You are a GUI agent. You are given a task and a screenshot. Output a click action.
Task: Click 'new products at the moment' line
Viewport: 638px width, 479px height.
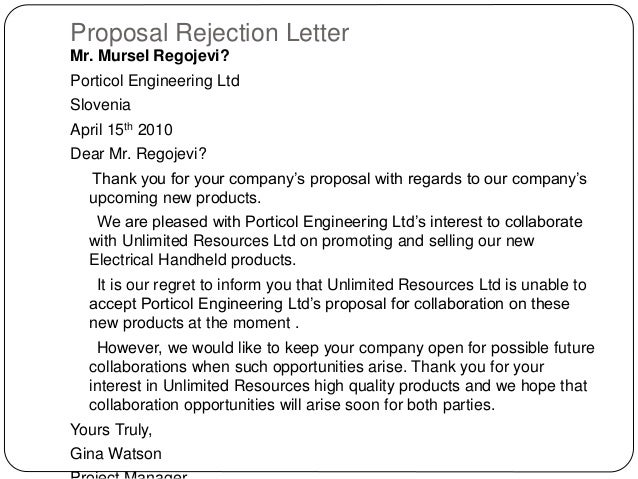coord(194,323)
